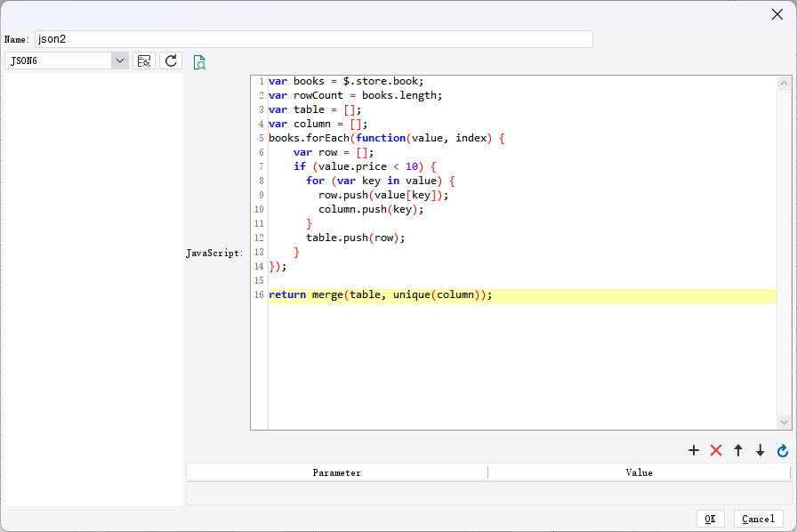Preview with the green document search icon
The width and height of the screenshot is (797, 532).
(199, 61)
